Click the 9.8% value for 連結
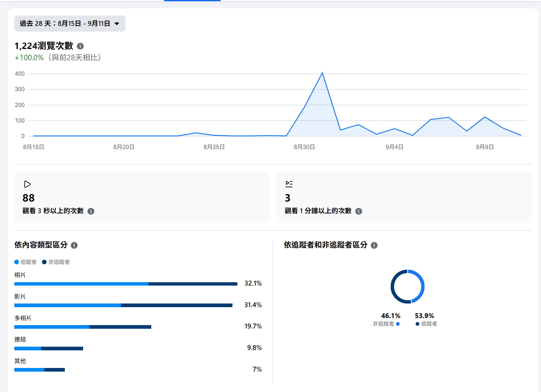The width and height of the screenshot is (541, 392). point(254,348)
